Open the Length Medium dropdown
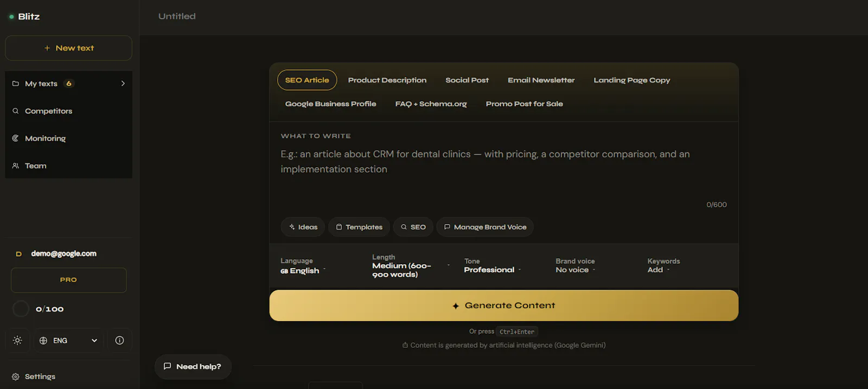Image resolution: width=868 pixels, height=389 pixels. (x=411, y=266)
